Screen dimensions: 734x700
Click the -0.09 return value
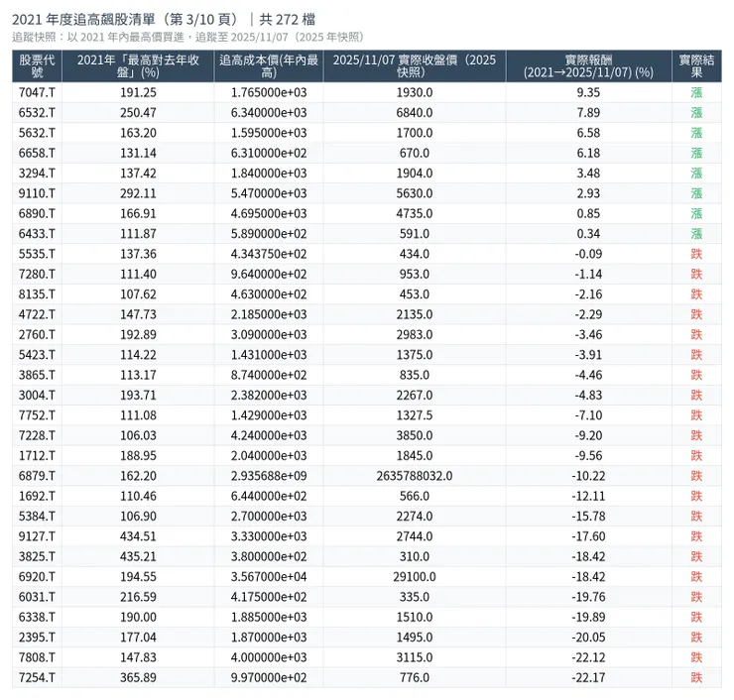[588, 254]
